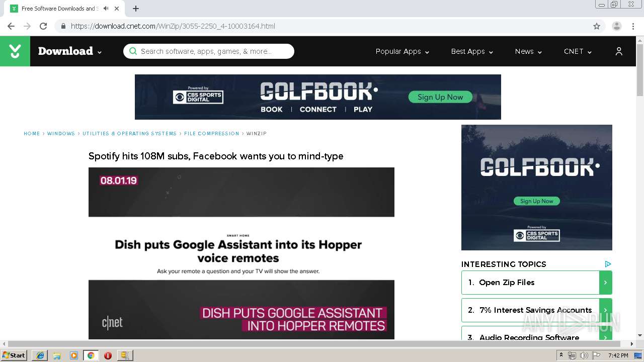Open Utilities & Operating Systems breadcrumb
Screen dimensions: 644x362
tap(129, 134)
